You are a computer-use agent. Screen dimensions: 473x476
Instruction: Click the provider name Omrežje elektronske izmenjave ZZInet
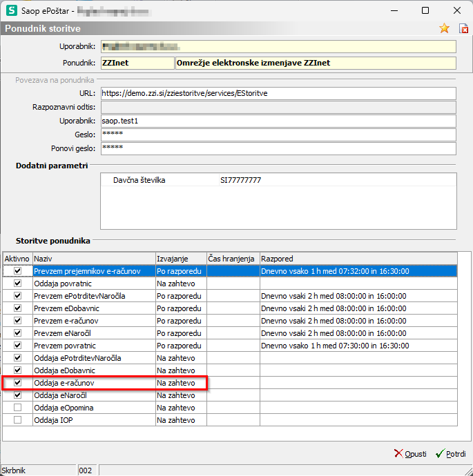[x=316, y=63]
